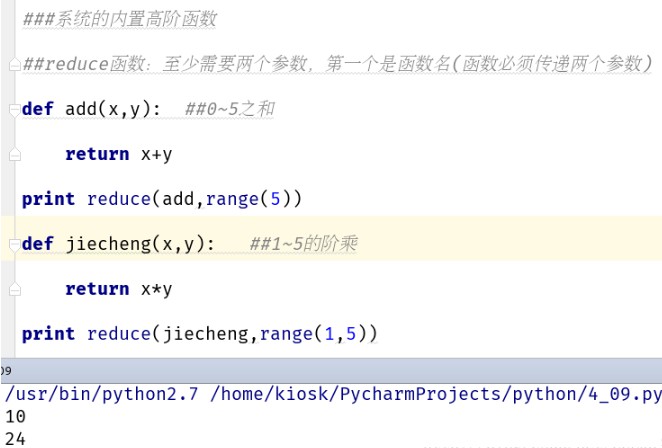Click the first comment line about built-in functions

119,19
